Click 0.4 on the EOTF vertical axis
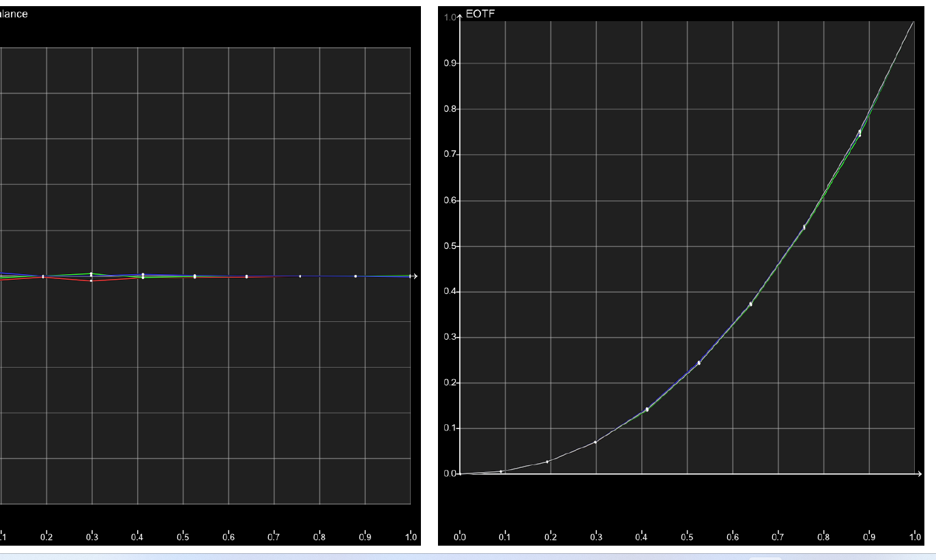 450,292
